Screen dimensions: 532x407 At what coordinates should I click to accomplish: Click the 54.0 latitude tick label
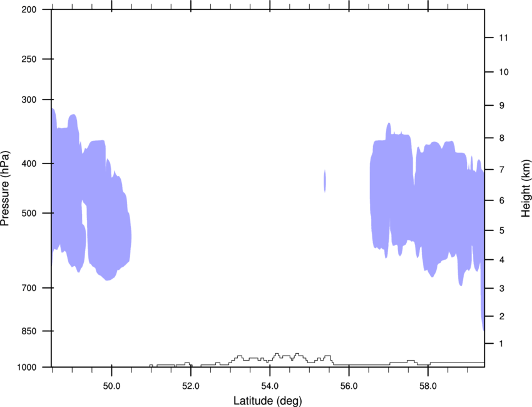click(x=270, y=386)
